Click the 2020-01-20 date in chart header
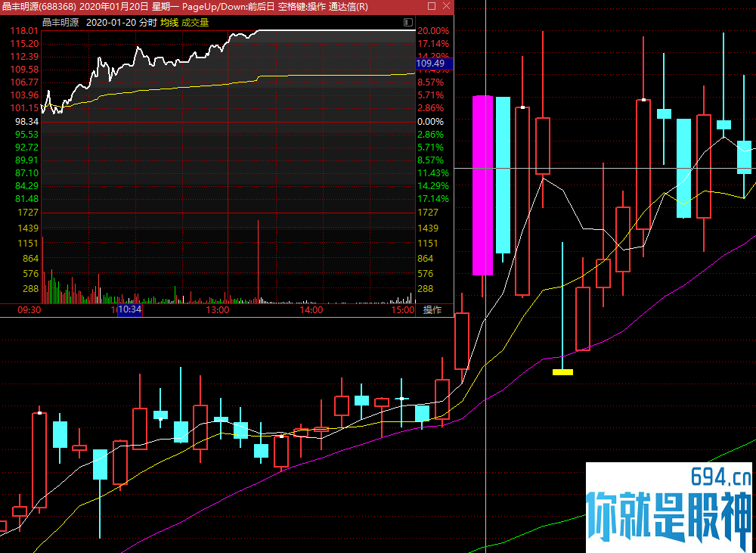Viewport: 756px width, 553px height. [x=111, y=22]
